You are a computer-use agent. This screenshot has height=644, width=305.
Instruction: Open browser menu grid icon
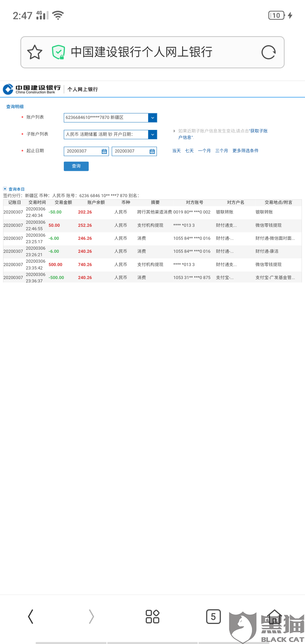152,616
